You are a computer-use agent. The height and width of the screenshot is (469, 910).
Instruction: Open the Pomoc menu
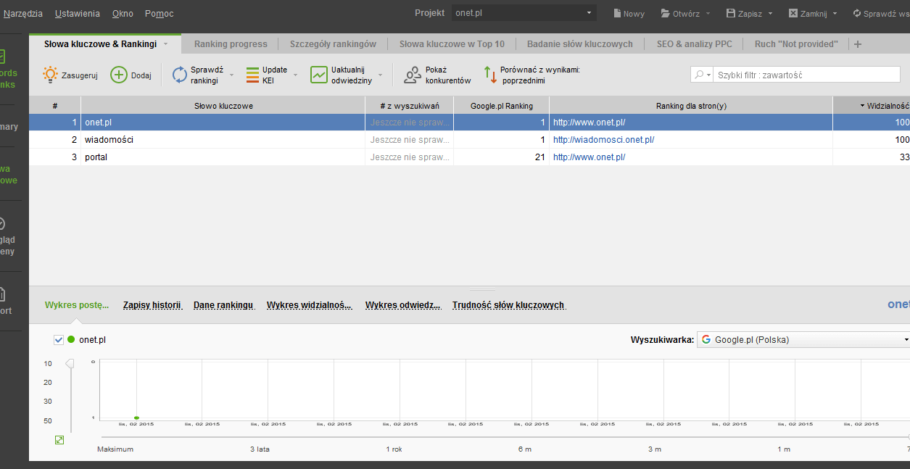pos(159,13)
